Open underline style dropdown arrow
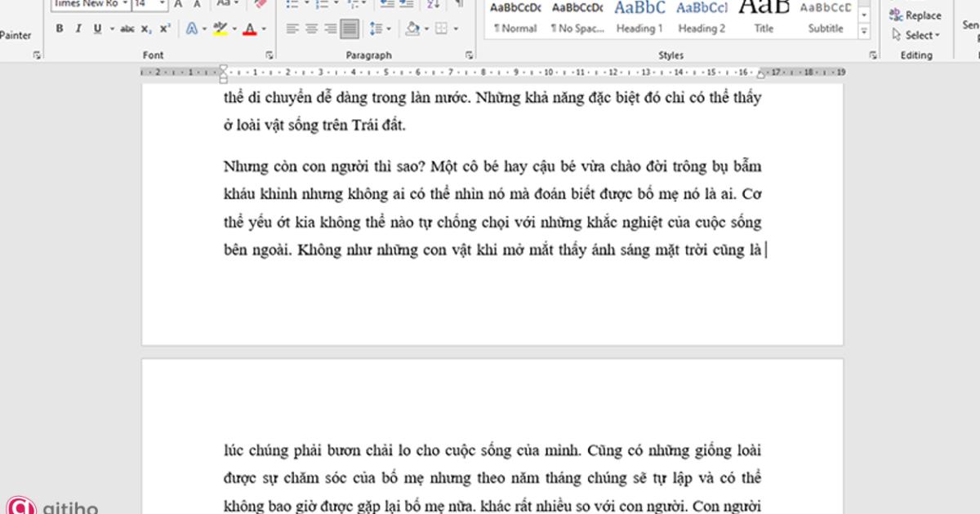This screenshot has height=514, width=980. [x=111, y=29]
